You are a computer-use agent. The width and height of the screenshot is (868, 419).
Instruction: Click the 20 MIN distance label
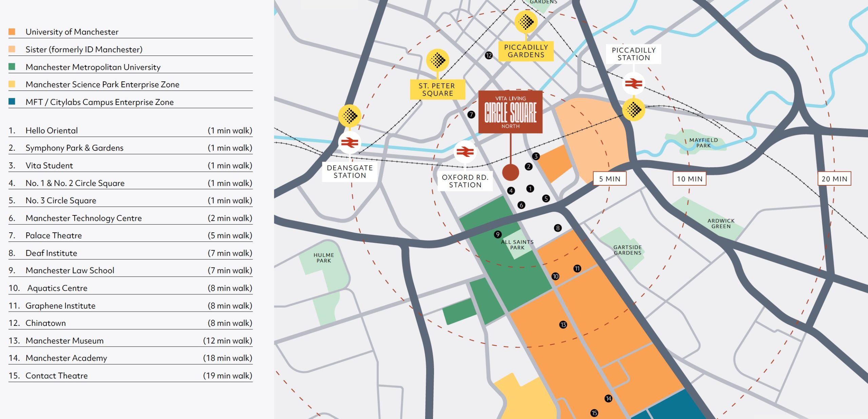pos(834,179)
